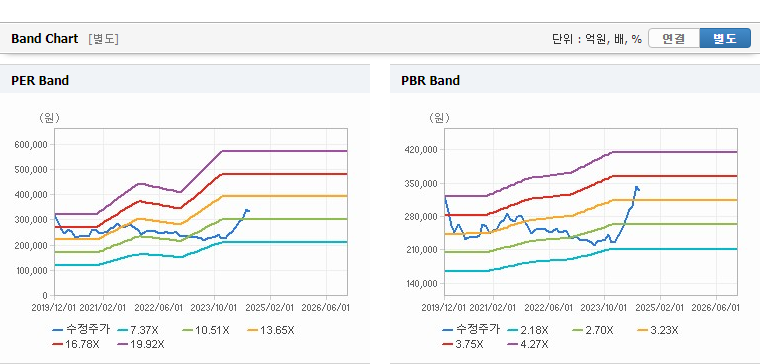This screenshot has height=364, width=760.
Task: Toggle 수정주가 legend in PBR Band
Action: point(471,330)
